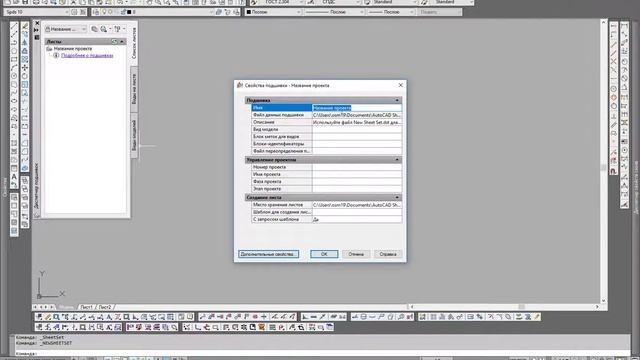The image size is (640, 360).
Task: Activate Center object snap icon
Action: 613,89
